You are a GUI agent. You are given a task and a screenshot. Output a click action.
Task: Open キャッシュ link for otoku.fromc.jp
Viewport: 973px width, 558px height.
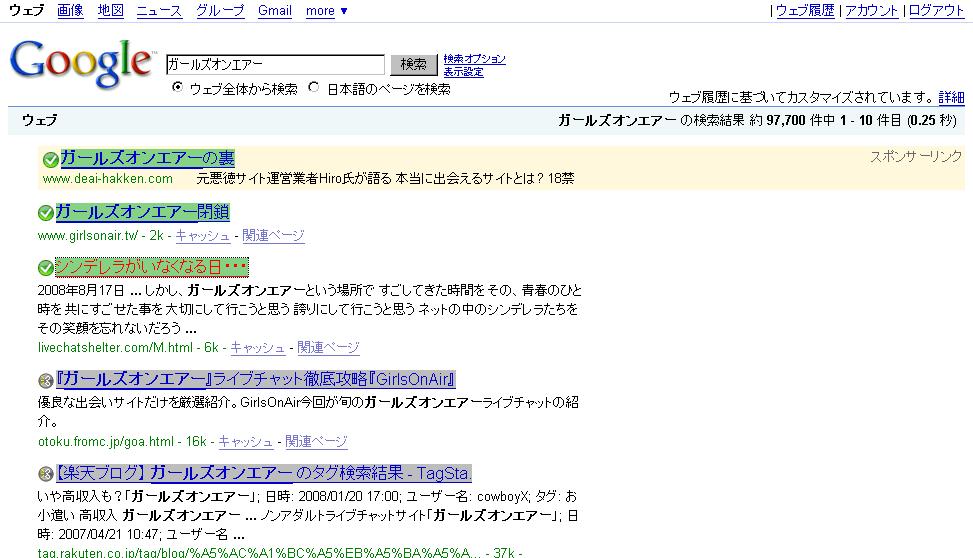point(246,442)
